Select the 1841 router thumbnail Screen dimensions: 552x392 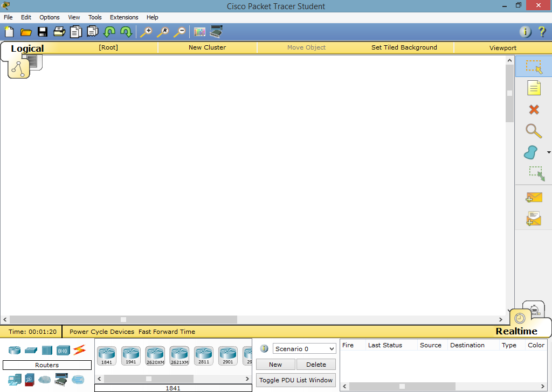(x=106, y=354)
